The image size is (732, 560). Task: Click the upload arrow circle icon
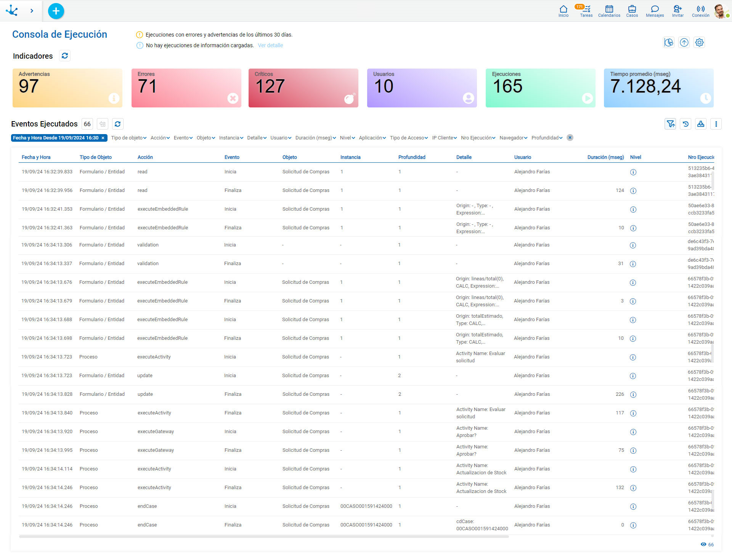(x=684, y=42)
